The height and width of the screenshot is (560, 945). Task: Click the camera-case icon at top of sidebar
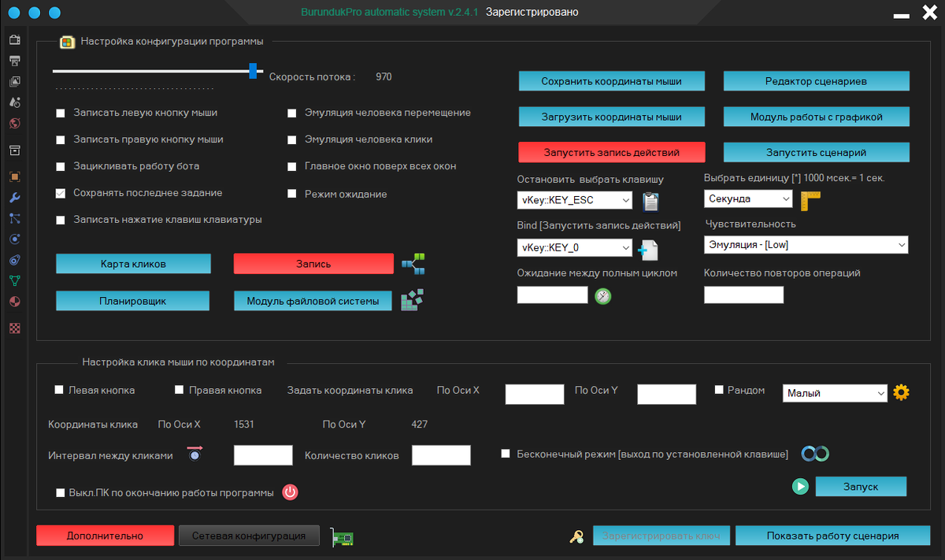pyautogui.click(x=14, y=39)
